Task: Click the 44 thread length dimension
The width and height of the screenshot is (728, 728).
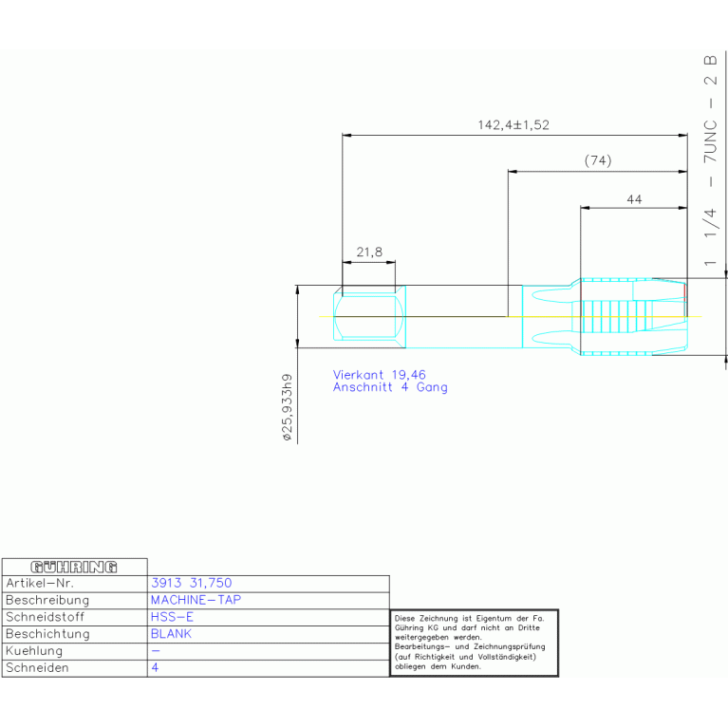Action: click(634, 199)
